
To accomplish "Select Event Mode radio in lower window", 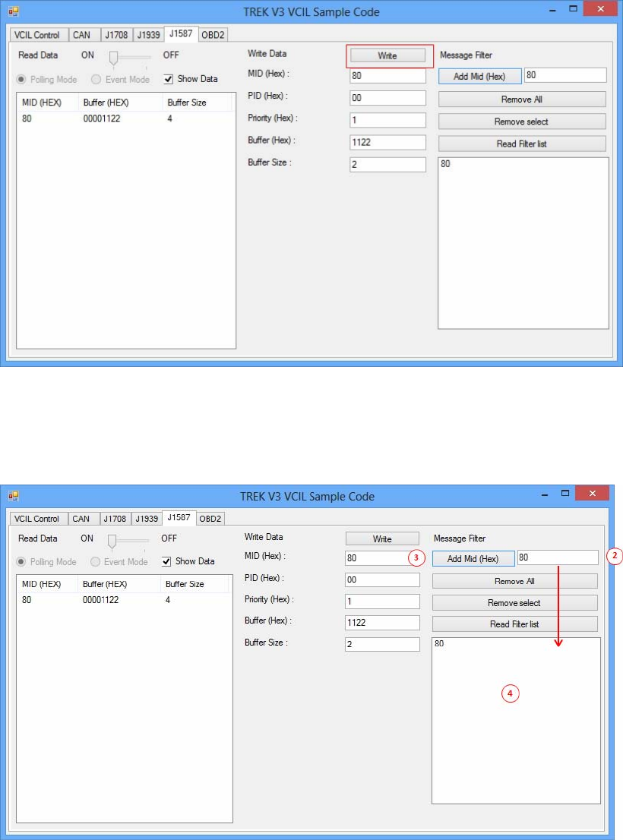I will click(x=119, y=561).
